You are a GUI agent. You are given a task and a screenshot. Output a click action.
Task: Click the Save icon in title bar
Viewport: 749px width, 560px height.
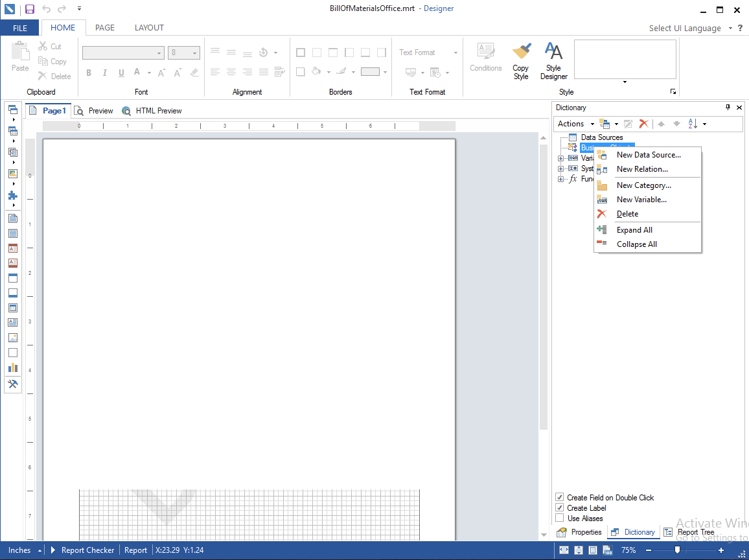[x=30, y=8]
